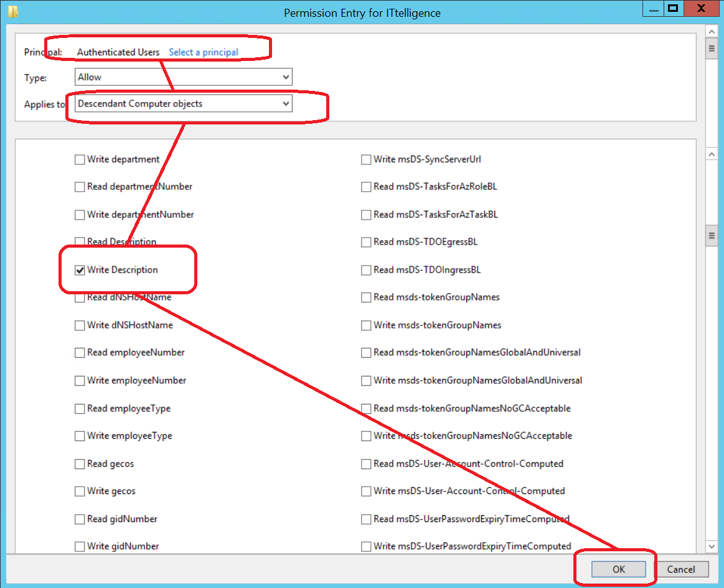This screenshot has width=724, height=588.
Task: Check the Write department checkbox
Action: pos(80,160)
